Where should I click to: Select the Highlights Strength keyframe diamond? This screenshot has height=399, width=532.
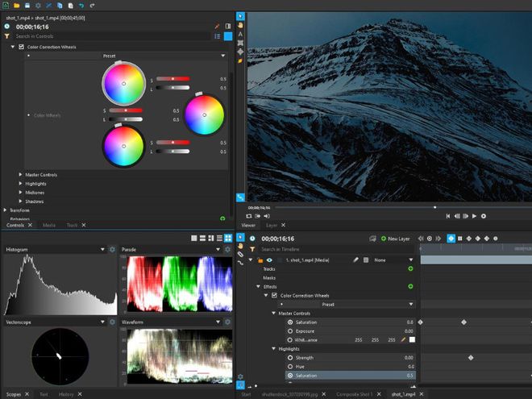[x=471, y=358]
